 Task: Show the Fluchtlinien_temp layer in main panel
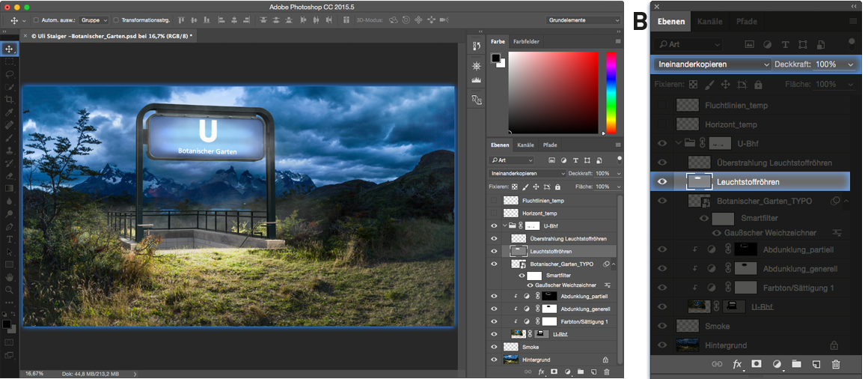494,201
